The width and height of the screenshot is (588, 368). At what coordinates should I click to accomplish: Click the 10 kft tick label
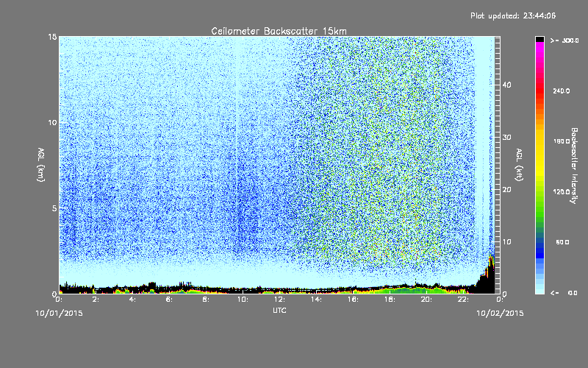[506, 242]
